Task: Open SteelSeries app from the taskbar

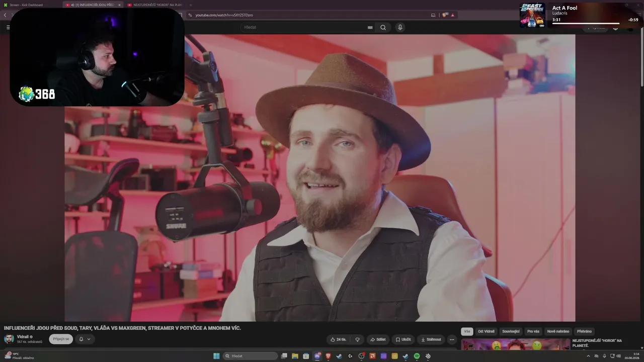Action: point(428,356)
